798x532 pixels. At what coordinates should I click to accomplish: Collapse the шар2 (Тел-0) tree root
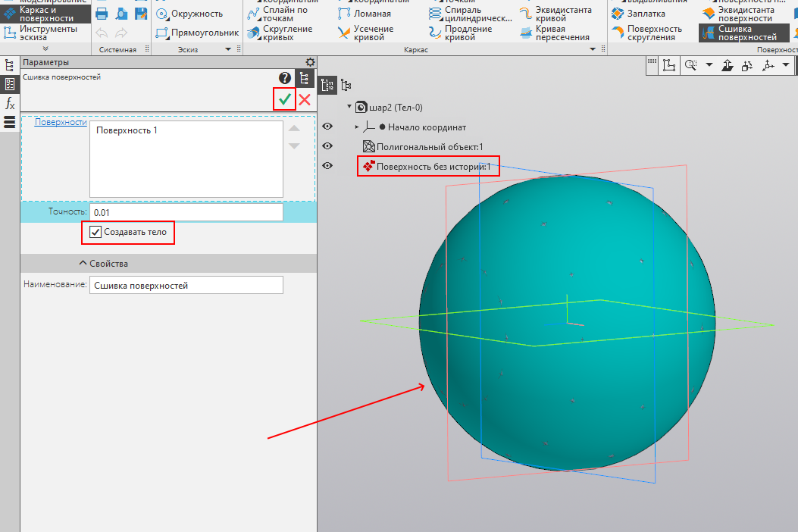[349, 107]
